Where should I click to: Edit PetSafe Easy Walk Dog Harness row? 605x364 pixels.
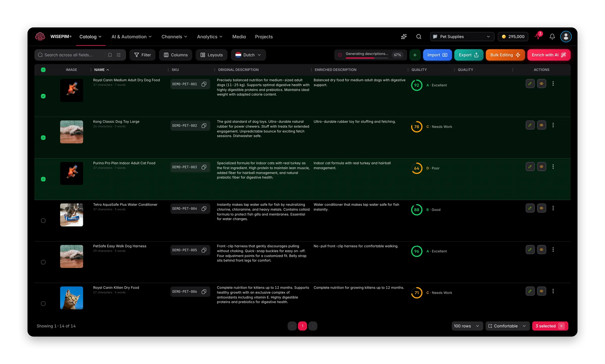530,250
